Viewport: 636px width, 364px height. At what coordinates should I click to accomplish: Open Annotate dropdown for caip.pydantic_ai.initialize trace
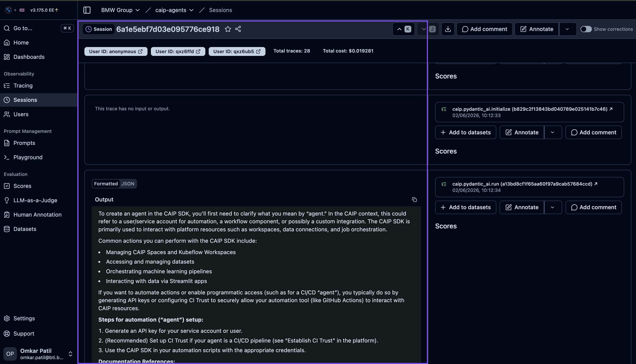(x=552, y=132)
